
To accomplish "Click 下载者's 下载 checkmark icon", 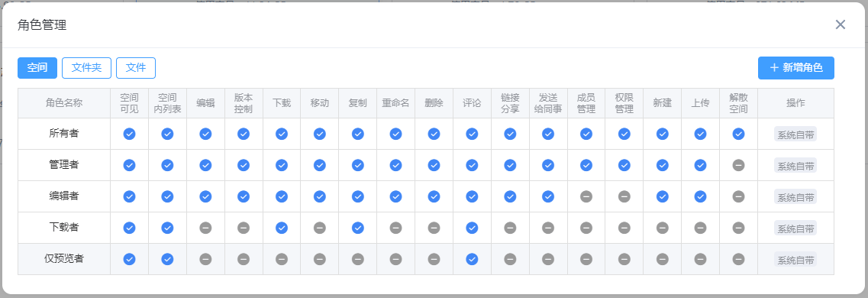I will point(282,228).
